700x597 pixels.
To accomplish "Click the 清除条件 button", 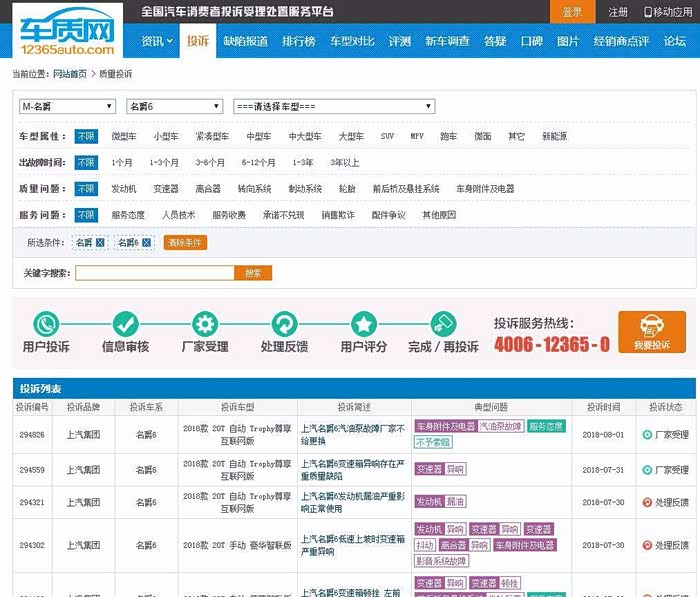I will [185, 242].
